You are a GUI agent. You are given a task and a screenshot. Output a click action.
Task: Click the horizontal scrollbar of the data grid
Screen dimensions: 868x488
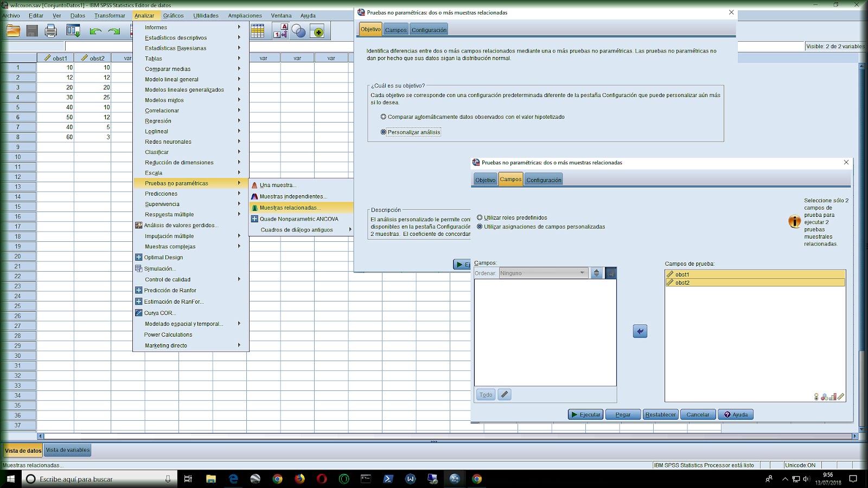(448, 436)
